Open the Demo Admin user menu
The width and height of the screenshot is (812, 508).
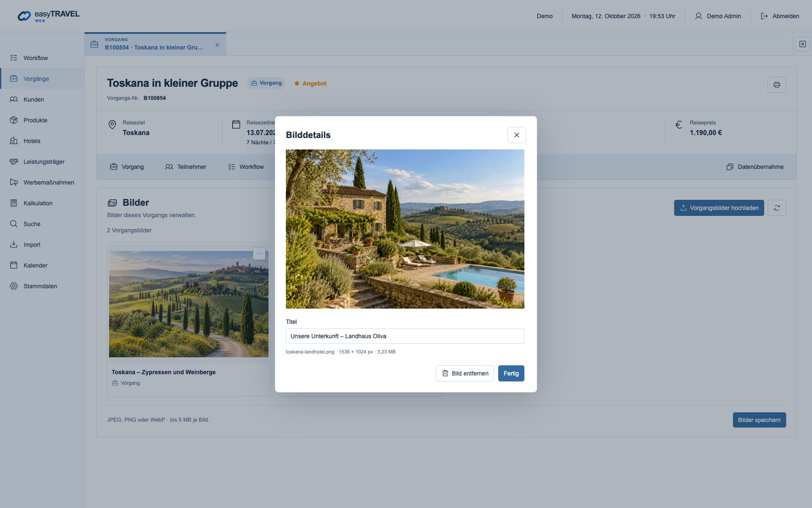[718, 16]
